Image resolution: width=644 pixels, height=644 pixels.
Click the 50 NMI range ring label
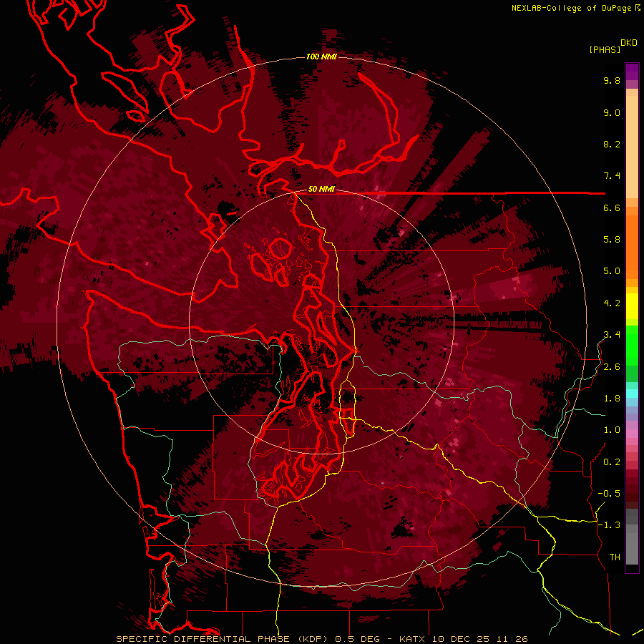tap(321, 189)
